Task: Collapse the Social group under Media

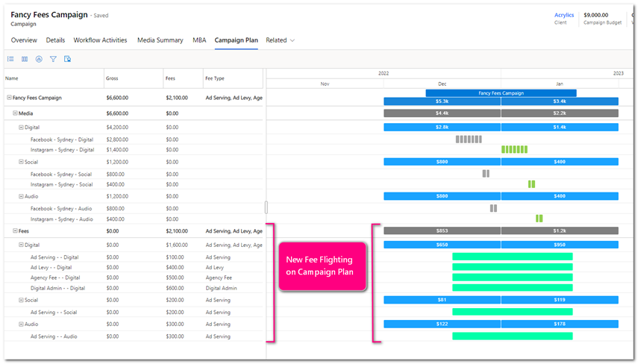Action: click(21, 162)
